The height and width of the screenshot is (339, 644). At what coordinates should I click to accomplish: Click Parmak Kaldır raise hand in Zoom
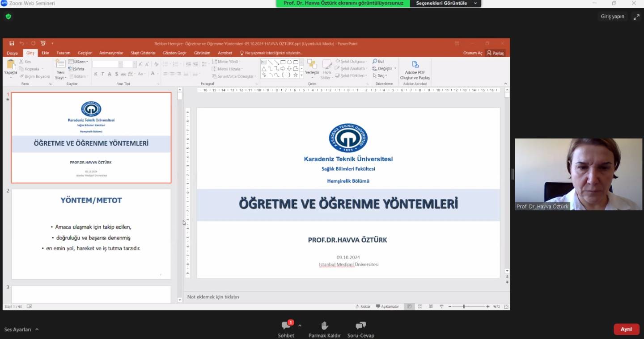tap(325, 329)
